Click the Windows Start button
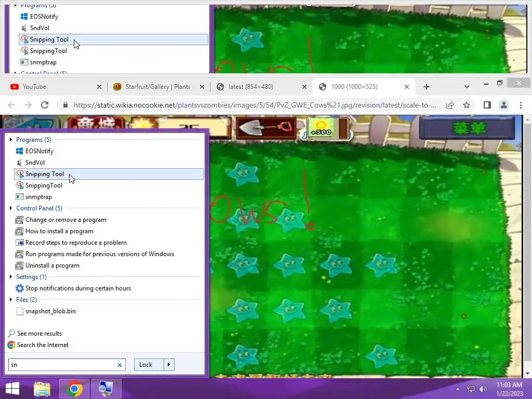Screen dimensions: 532x399 click(12, 389)
